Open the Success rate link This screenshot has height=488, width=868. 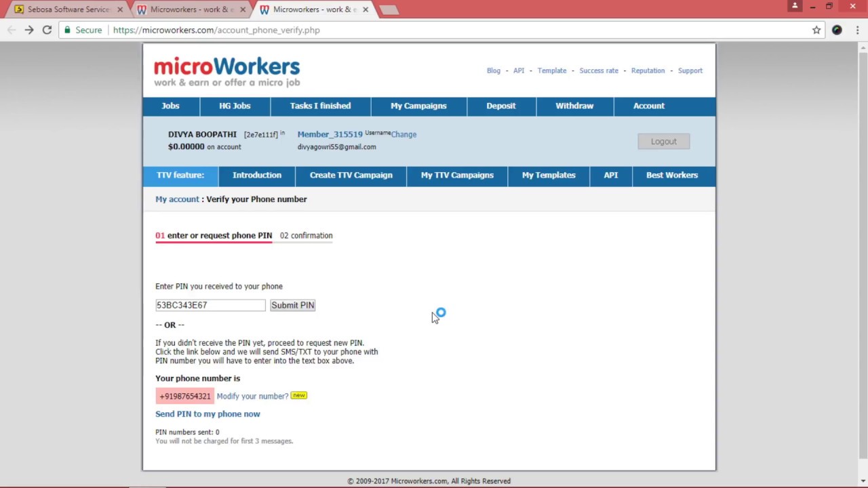(x=599, y=70)
